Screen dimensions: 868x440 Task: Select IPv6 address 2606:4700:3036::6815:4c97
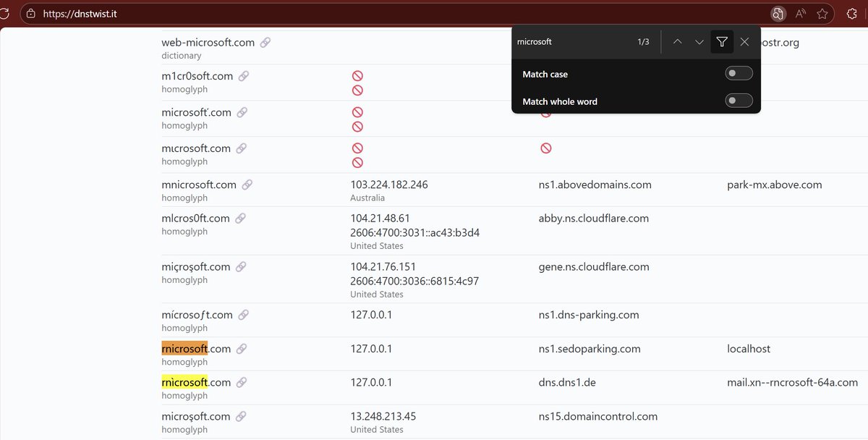click(x=414, y=281)
